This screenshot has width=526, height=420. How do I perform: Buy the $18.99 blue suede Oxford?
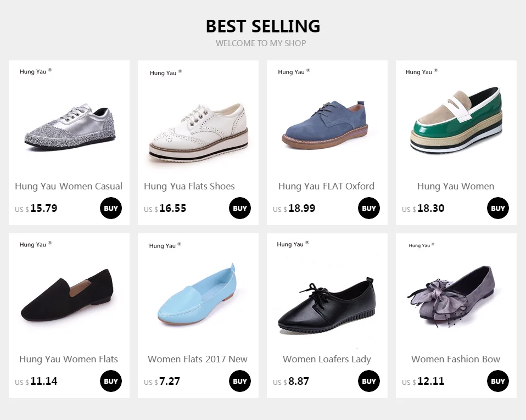point(368,208)
